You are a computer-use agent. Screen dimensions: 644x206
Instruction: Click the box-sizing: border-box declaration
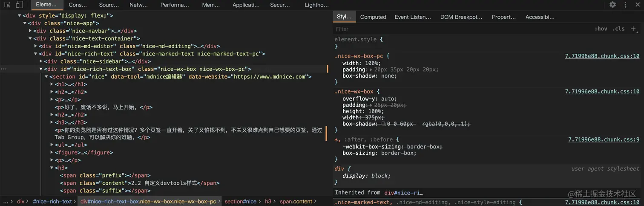(379, 153)
